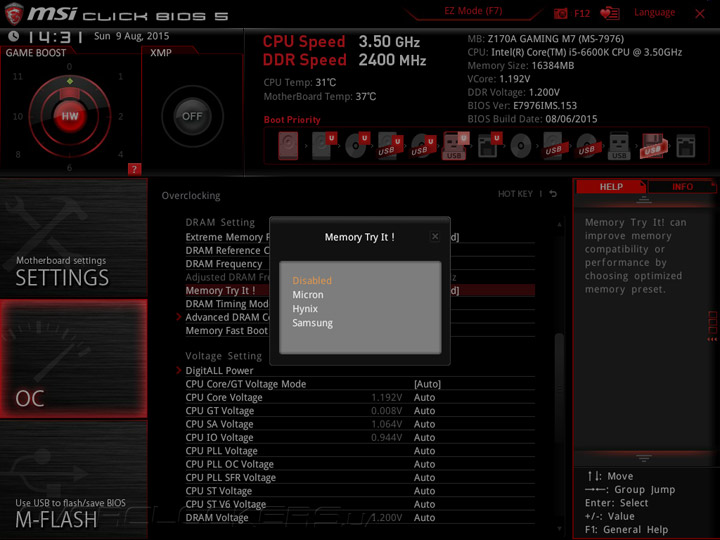This screenshot has width=720, height=540.
Task: Open DRAM Reference Clock setting
Action: pyautogui.click(x=227, y=250)
